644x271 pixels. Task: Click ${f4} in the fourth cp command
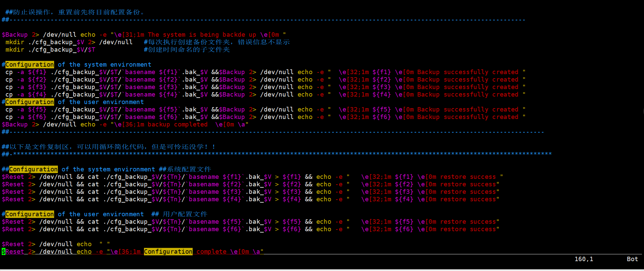tap(37, 95)
